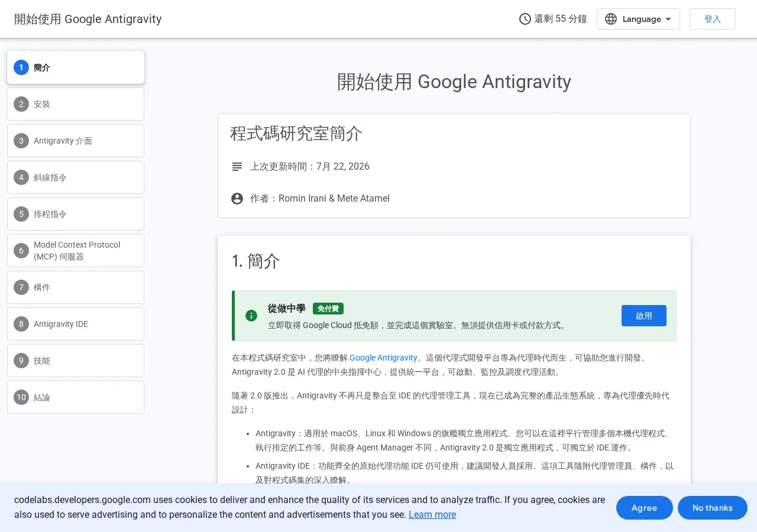Select step 9 技能
Viewport: 757px width, 532px height.
pos(76,361)
